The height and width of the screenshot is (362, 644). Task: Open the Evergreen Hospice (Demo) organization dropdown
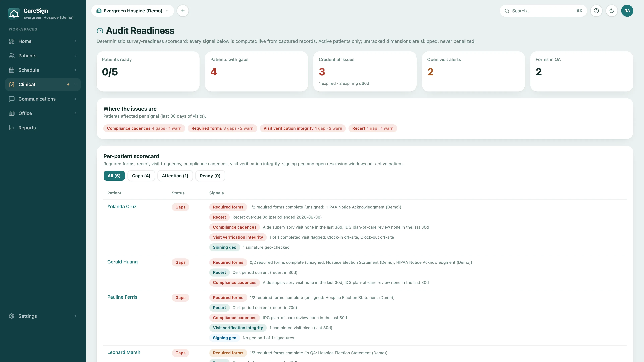(132, 11)
